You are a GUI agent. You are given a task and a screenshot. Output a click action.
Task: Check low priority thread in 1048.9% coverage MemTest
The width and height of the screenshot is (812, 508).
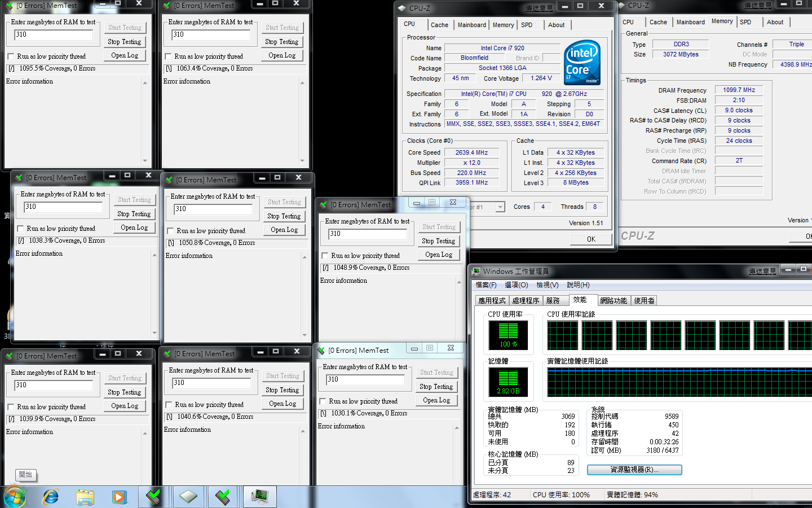coord(325,256)
